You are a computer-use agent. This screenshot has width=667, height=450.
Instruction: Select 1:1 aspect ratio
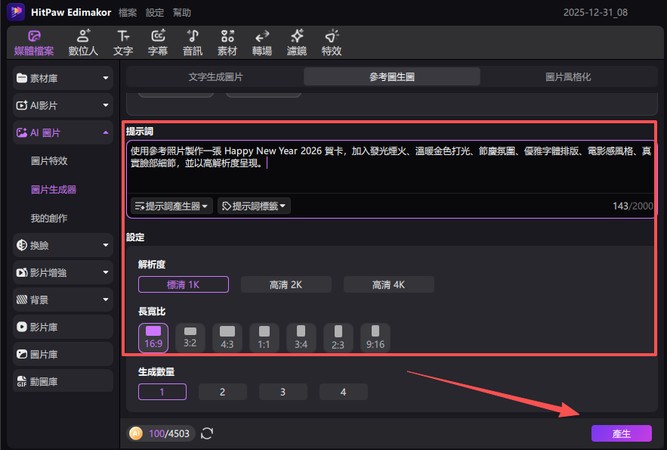point(264,338)
